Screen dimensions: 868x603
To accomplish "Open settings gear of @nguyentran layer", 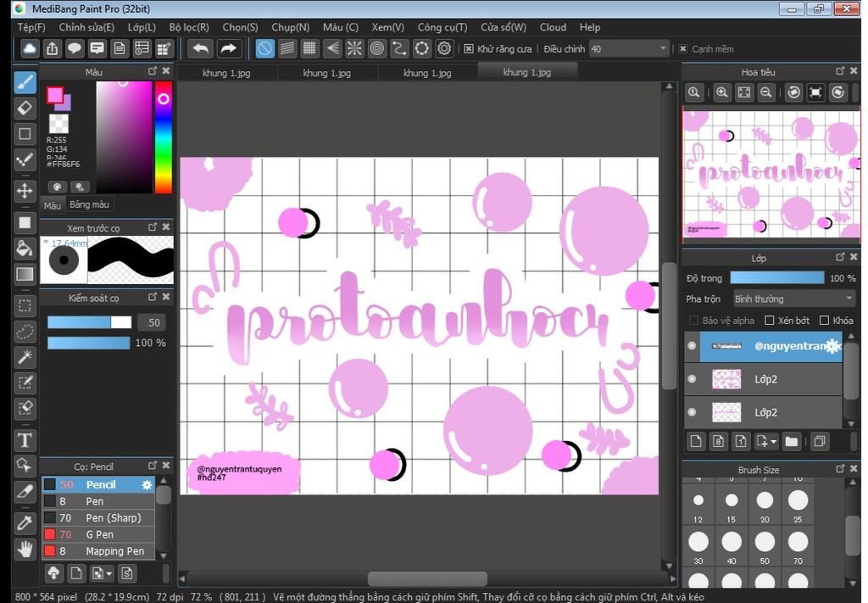I will (832, 346).
